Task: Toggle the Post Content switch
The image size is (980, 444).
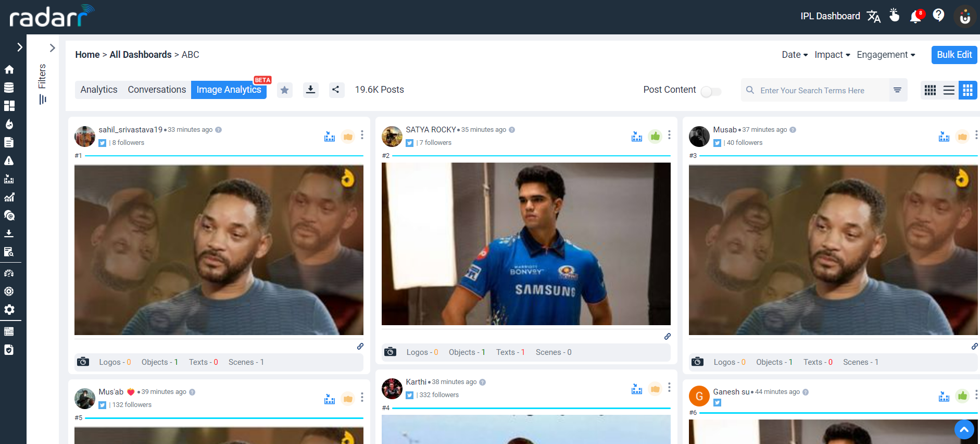Action: [711, 92]
